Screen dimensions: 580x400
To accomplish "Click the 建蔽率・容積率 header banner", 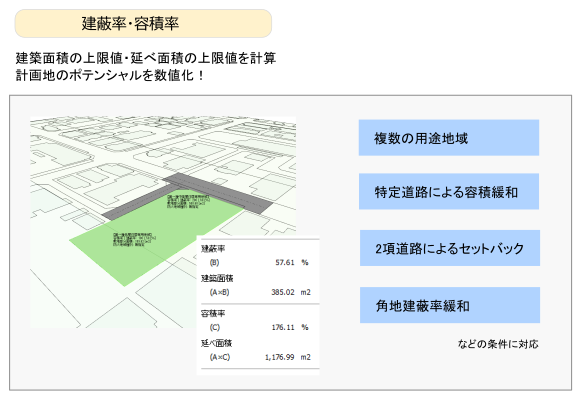I will (x=143, y=23).
